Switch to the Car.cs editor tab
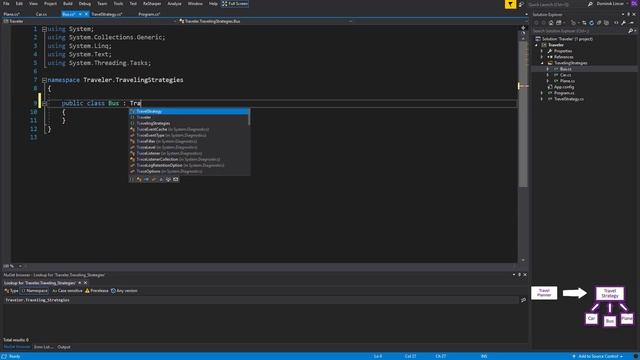Viewport: 640px width, 360px height. point(41,14)
